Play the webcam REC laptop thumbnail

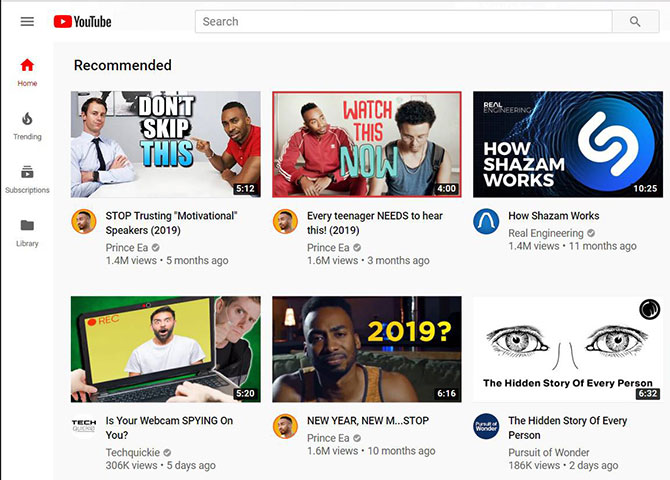(165, 349)
